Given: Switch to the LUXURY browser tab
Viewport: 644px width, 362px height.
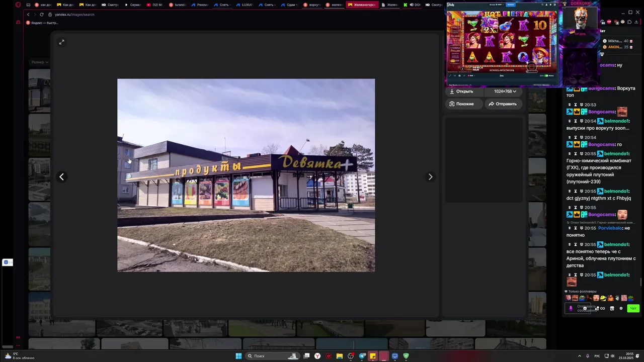Looking at the screenshot, I should tap(244, 5).
